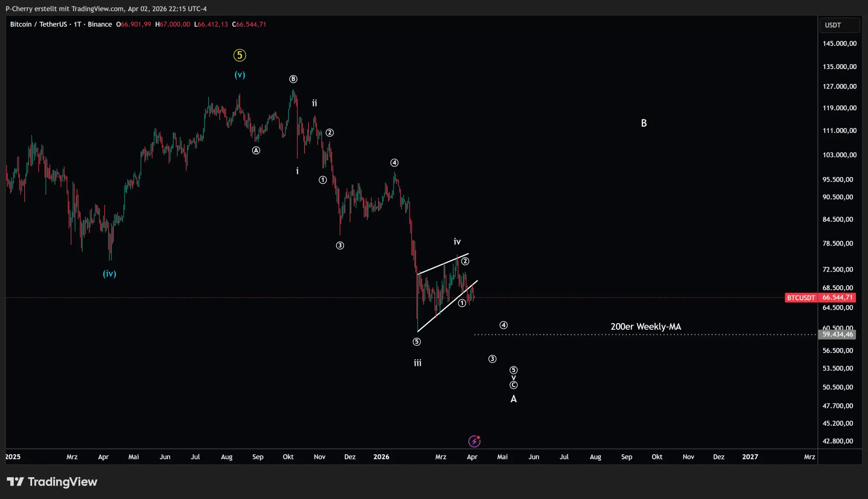The height and width of the screenshot is (499, 868).
Task: Select the 200er Weekly-MA text label
Action: pyautogui.click(x=645, y=326)
